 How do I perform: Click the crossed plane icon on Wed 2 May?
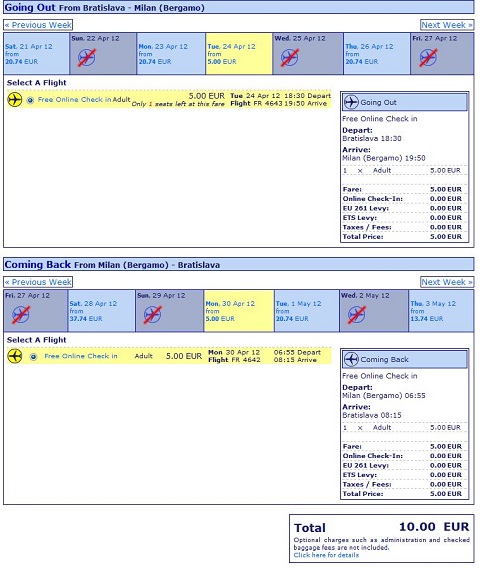tap(356, 314)
